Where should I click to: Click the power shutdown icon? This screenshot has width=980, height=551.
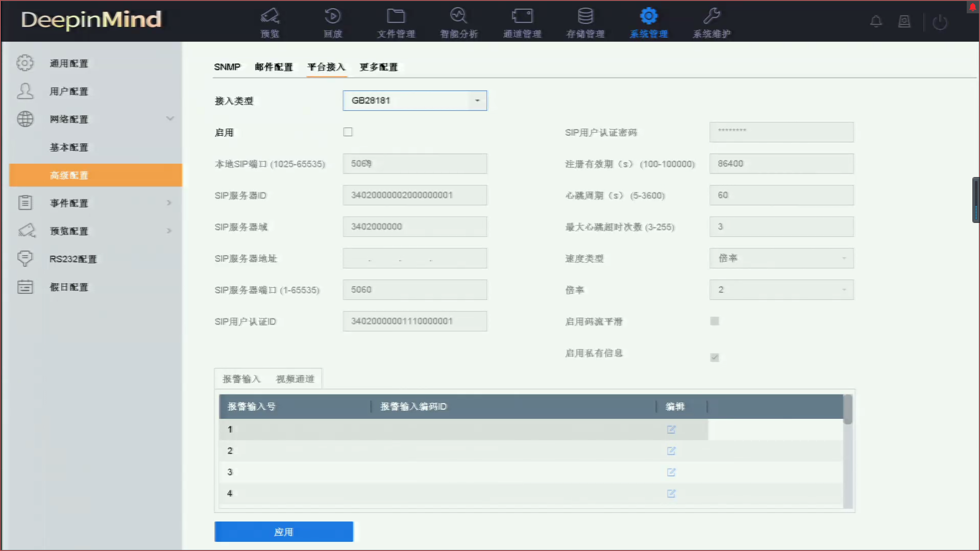[x=940, y=22]
